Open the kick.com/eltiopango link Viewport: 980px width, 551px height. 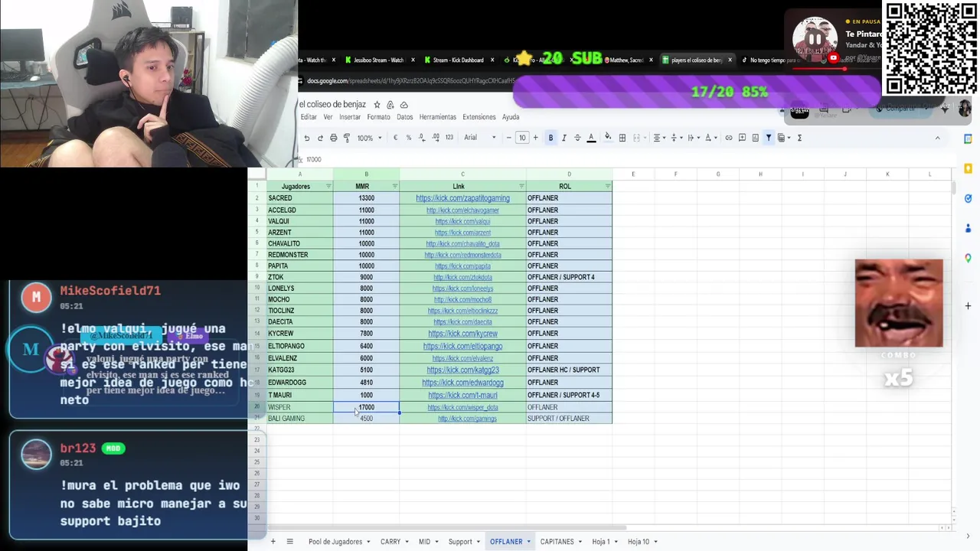(x=462, y=347)
